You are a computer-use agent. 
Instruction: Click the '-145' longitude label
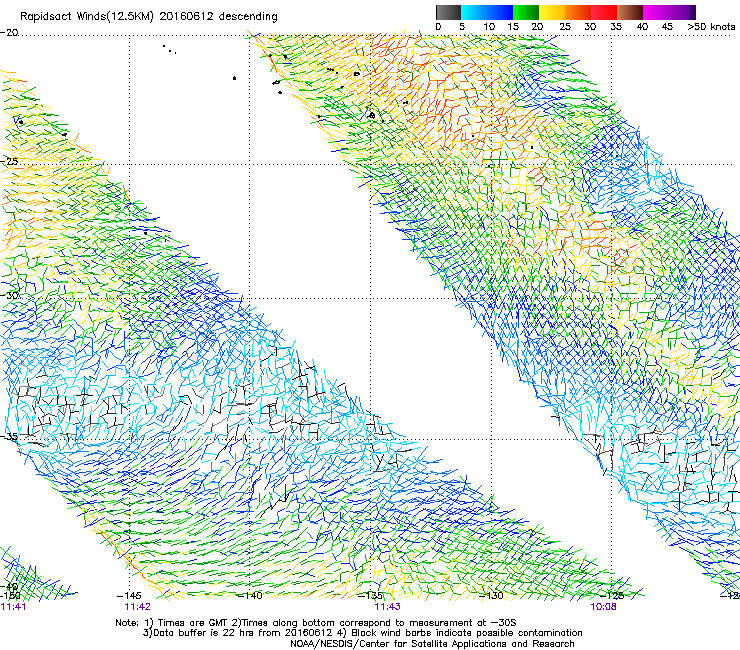(x=129, y=596)
